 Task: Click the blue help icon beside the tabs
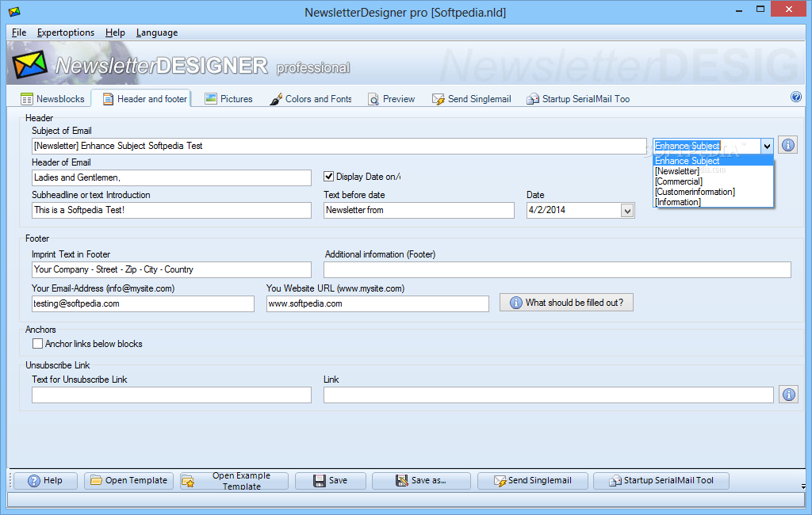click(796, 97)
